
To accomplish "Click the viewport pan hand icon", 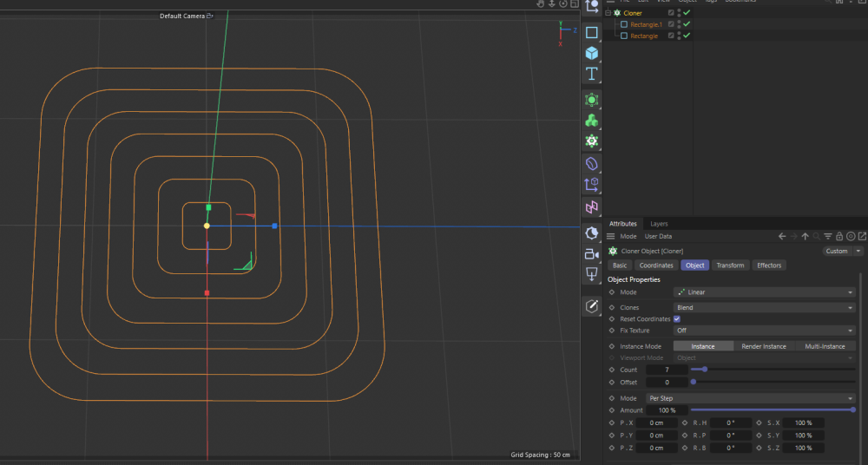I will coord(540,3).
